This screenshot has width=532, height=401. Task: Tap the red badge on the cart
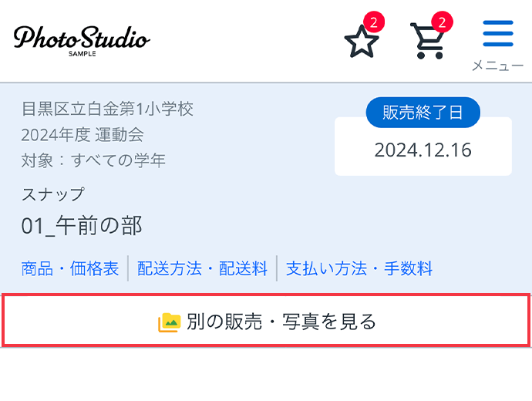coord(442,22)
